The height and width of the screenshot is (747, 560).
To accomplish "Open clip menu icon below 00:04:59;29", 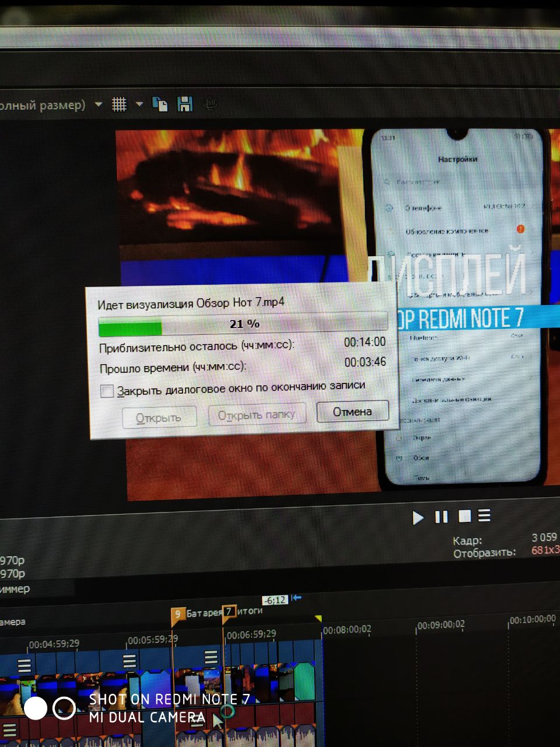I will [24, 665].
